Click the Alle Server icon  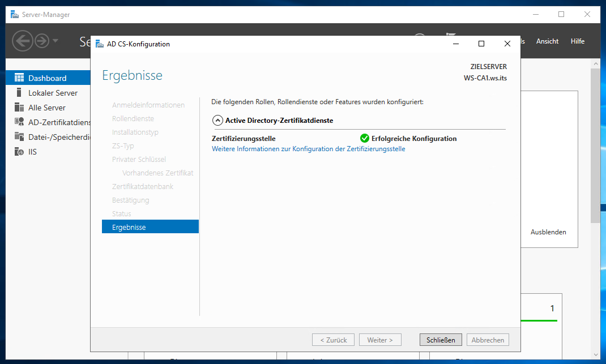pos(19,107)
